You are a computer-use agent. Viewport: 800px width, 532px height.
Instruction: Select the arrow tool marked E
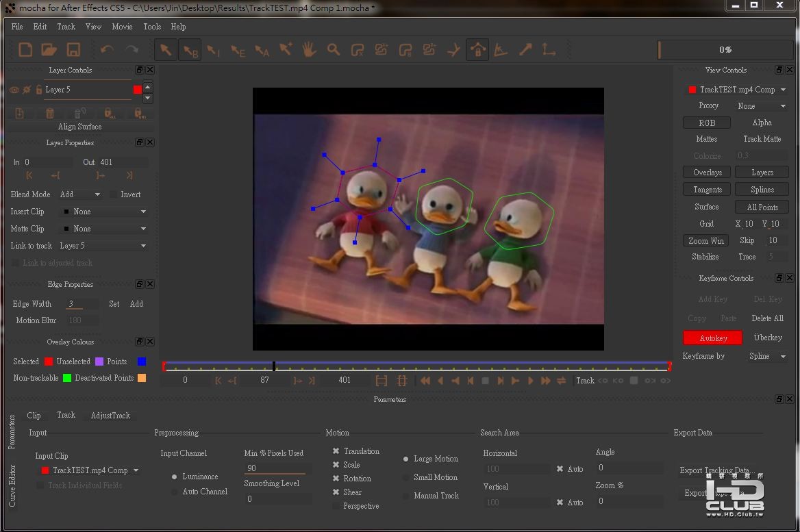(x=238, y=51)
